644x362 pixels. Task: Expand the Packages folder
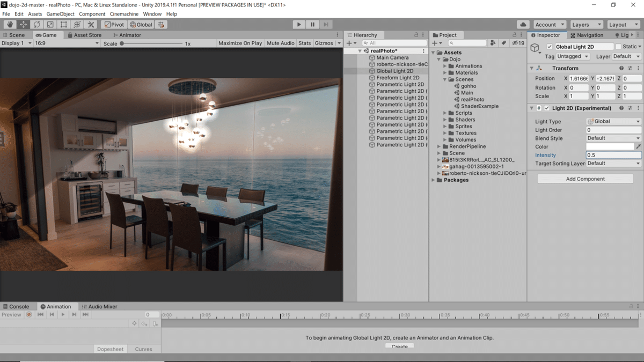coord(433,180)
